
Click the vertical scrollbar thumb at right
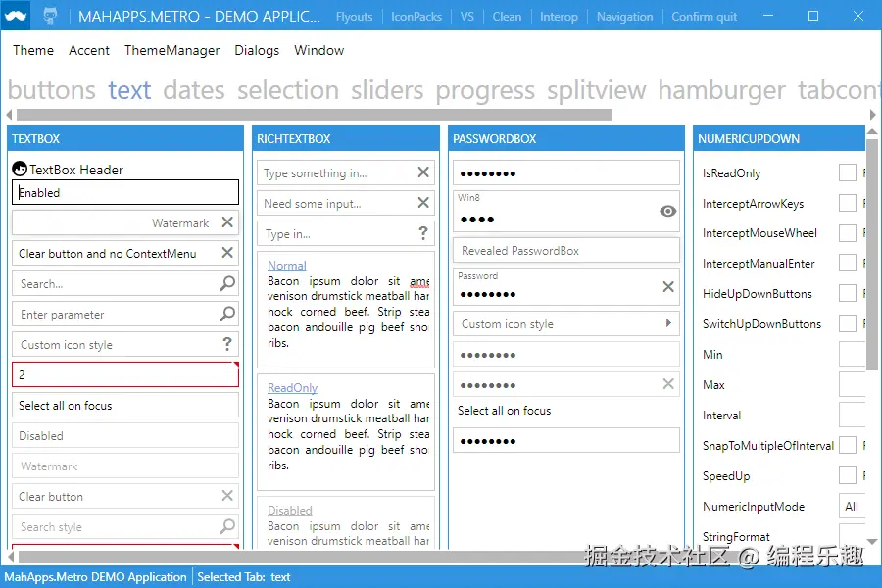872,254
